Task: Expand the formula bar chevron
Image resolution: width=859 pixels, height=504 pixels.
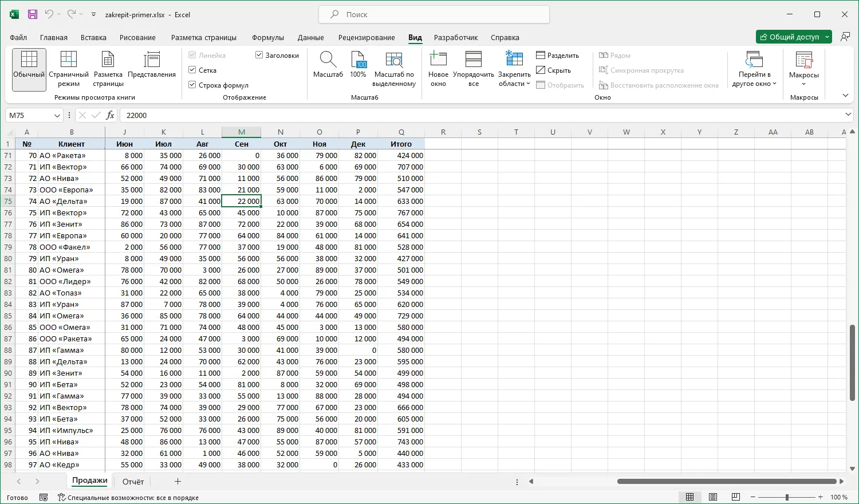Action: 848,115
